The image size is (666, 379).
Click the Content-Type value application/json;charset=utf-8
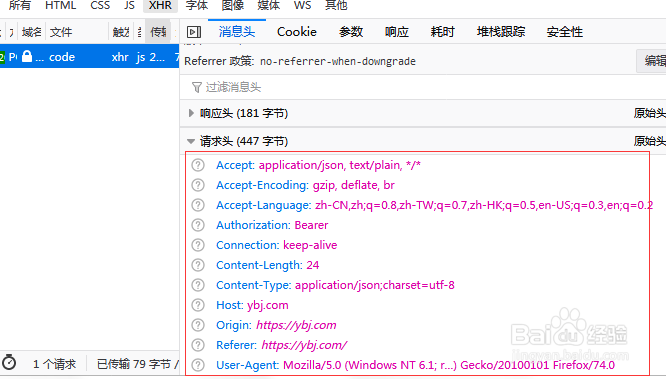coord(375,285)
